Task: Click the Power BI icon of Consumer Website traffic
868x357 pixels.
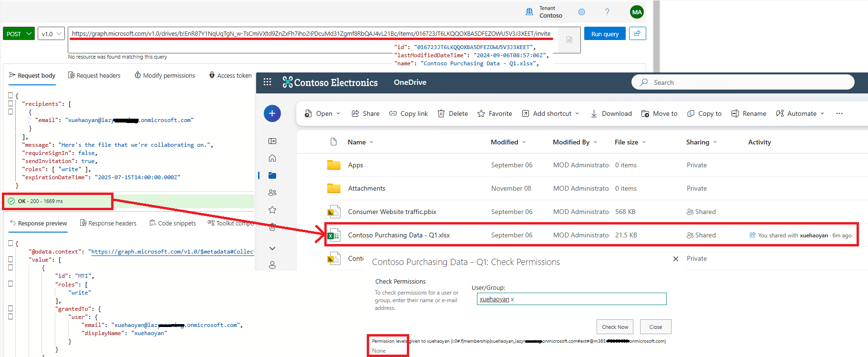Action: pos(333,212)
